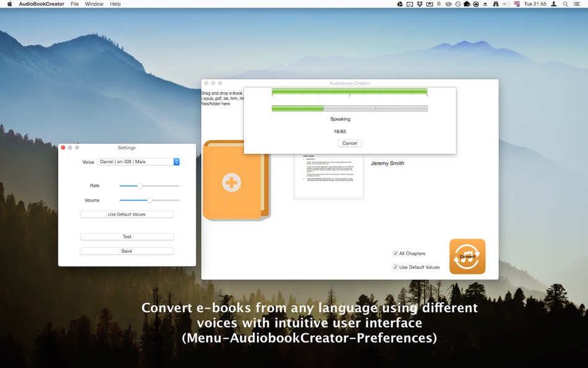Click the volume speaker icon in menu bar

pyautogui.click(x=506, y=4)
